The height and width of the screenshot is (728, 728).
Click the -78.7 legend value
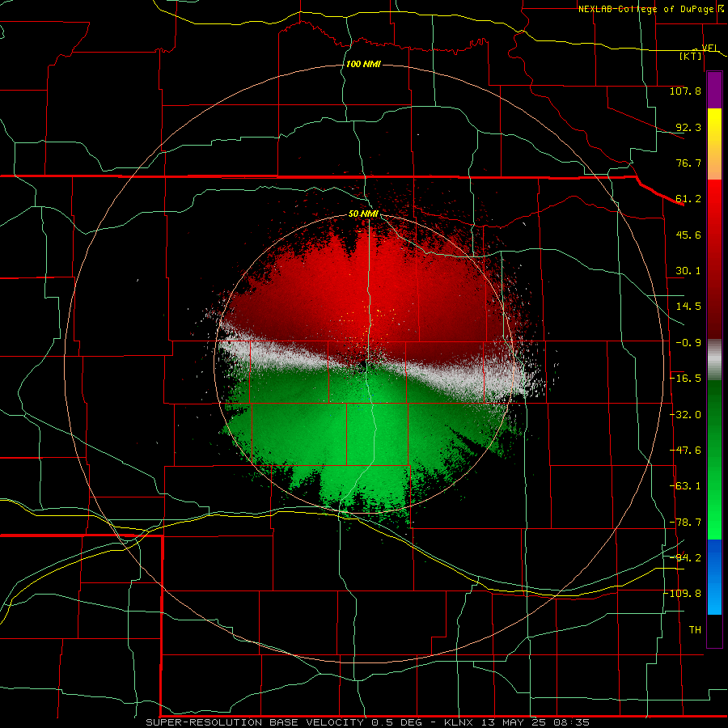[685, 523]
